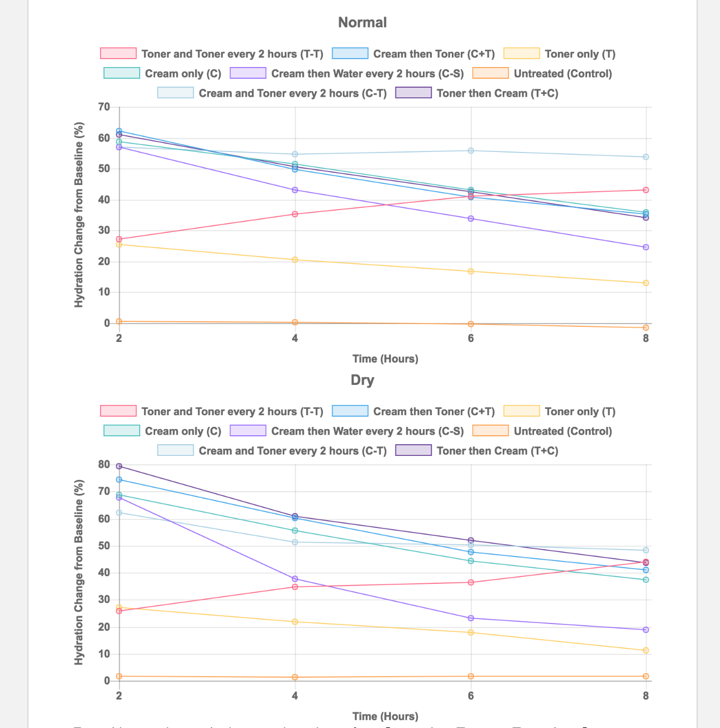Viewport: 720px width, 728px height.
Task: Hide 'Cream only (C)' label in Dry chart legend
Action: 183,431
